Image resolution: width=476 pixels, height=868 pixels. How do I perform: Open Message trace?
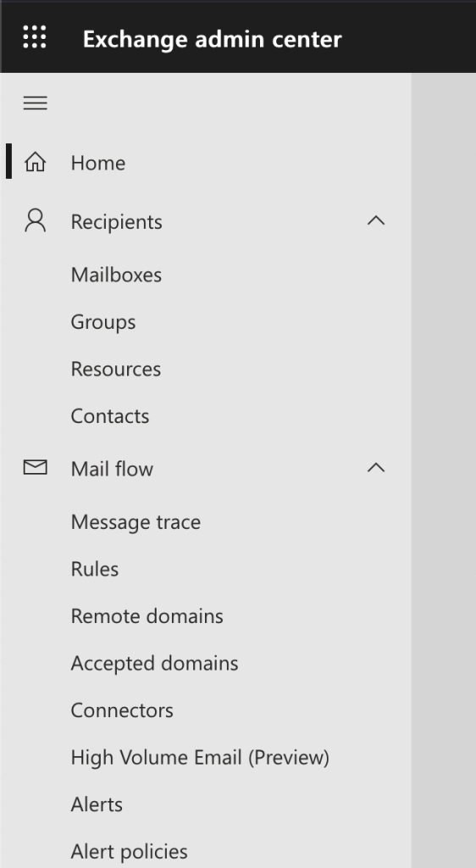(136, 522)
